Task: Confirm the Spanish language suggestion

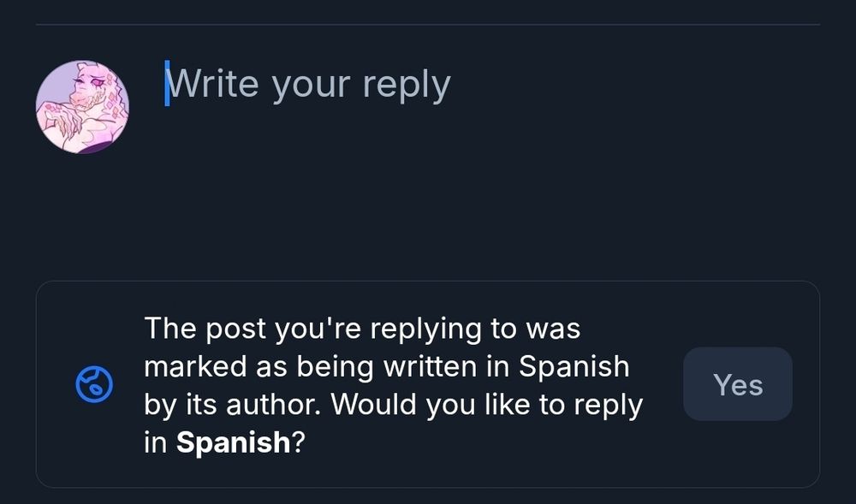Action: click(x=738, y=384)
